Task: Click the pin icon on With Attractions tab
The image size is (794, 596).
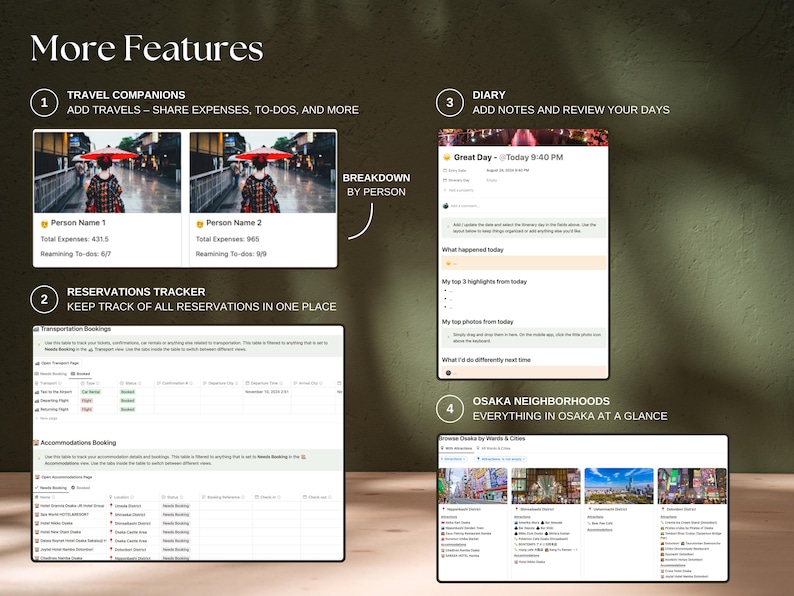Action: click(442, 449)
